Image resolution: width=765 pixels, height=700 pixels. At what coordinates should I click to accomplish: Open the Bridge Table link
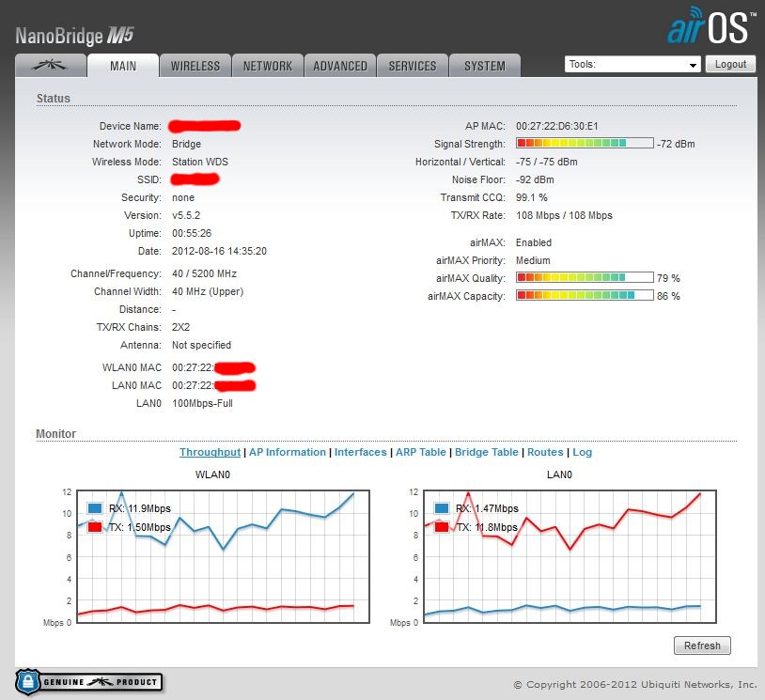[x=487, y=452]
